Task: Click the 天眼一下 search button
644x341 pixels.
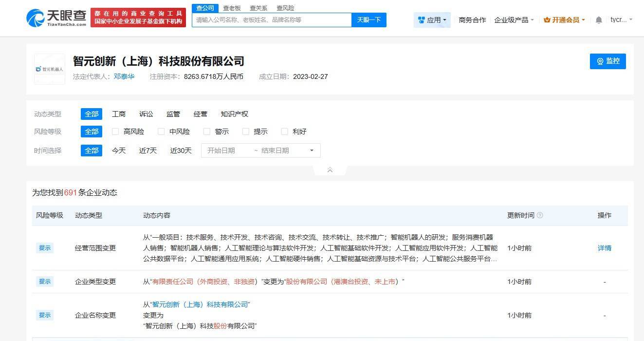Action: (x=368, y=20)
